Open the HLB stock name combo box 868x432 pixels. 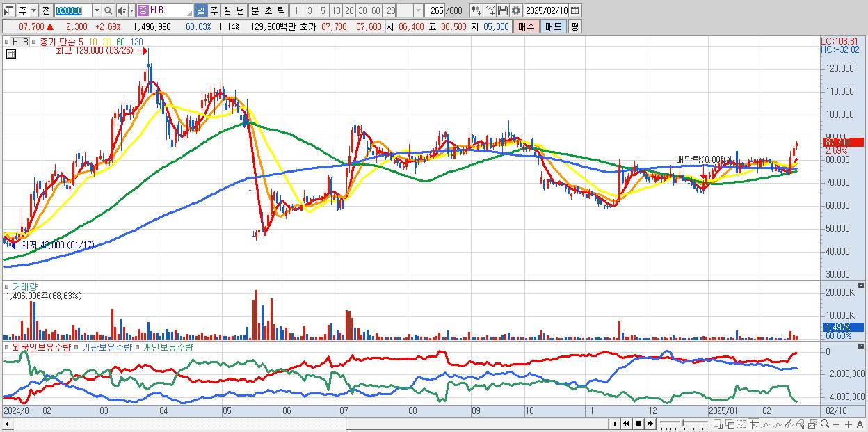pos(165,10)
